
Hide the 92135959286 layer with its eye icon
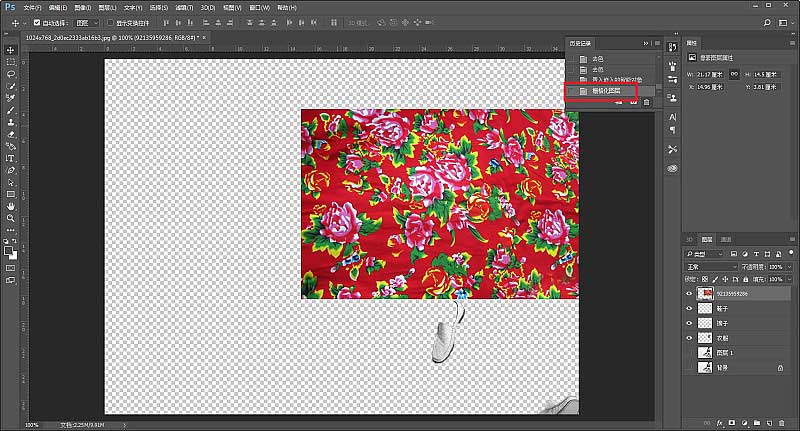click(689, 294)
